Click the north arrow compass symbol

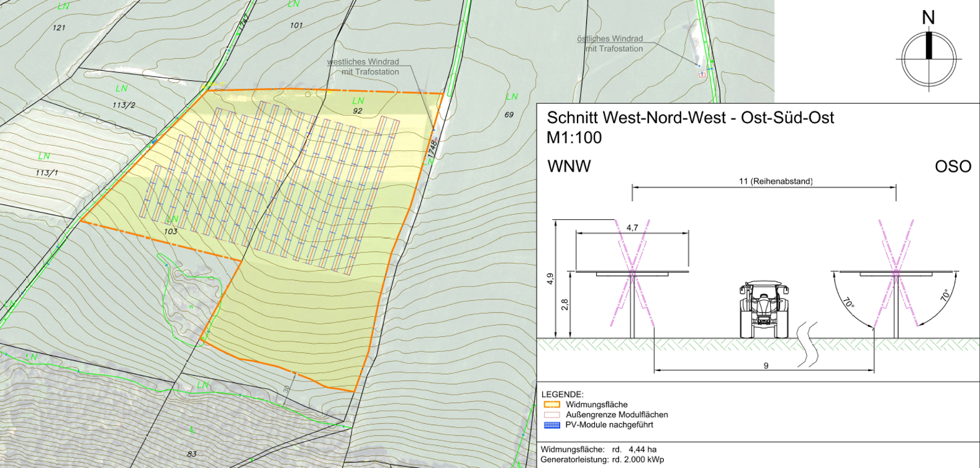[928, 58]
